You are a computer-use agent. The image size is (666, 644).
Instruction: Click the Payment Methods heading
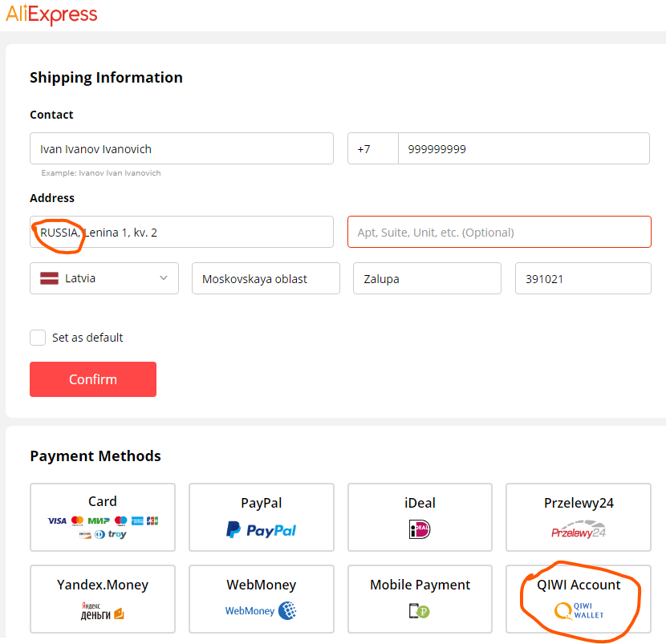(x=95, y=456)
